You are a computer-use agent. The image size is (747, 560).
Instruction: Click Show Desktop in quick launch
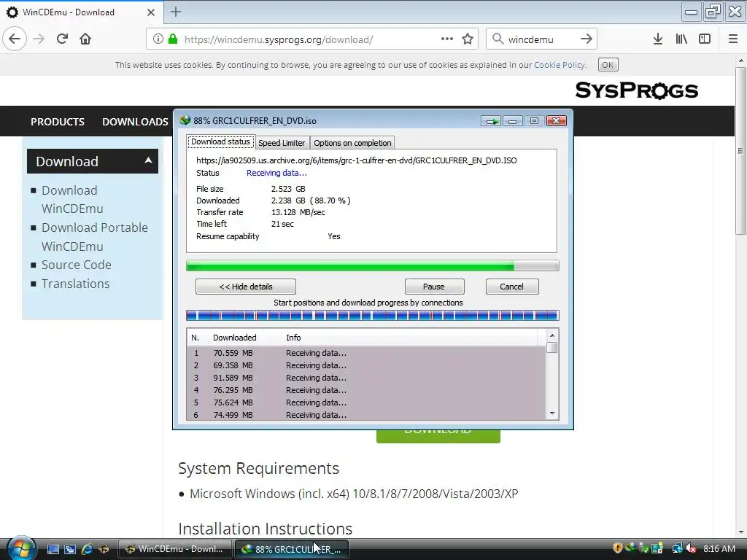[x=53, y=549]
